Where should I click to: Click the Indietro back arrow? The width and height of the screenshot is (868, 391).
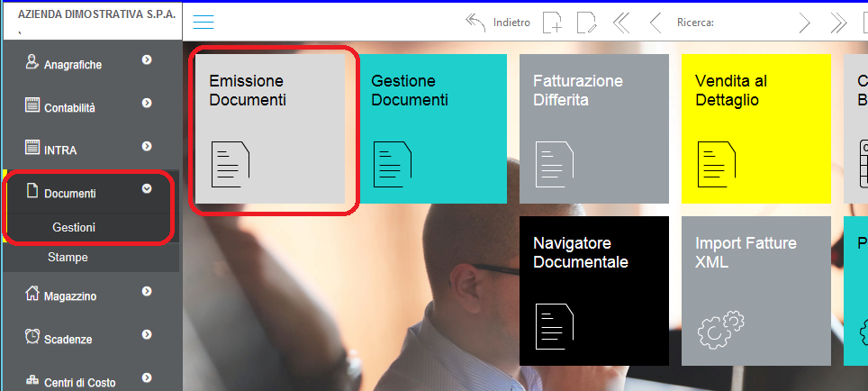475,23
